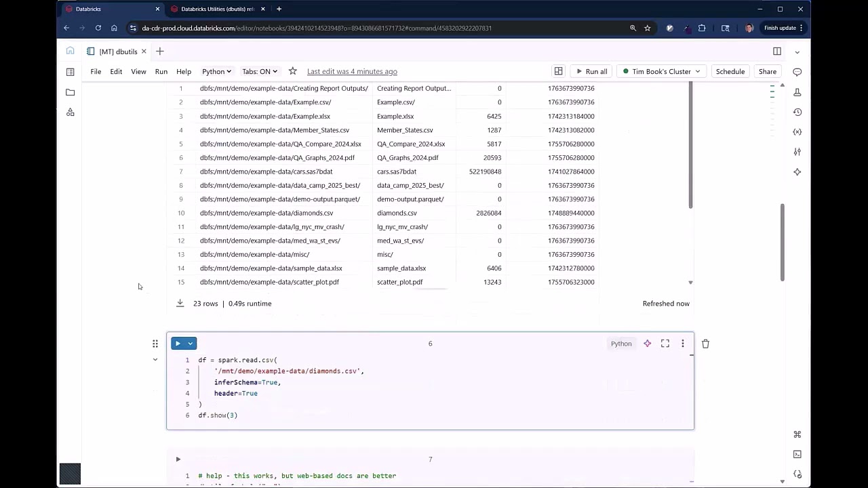Run cell 7 with its play arrow
868x488 pixels.
tap(178, 460)
